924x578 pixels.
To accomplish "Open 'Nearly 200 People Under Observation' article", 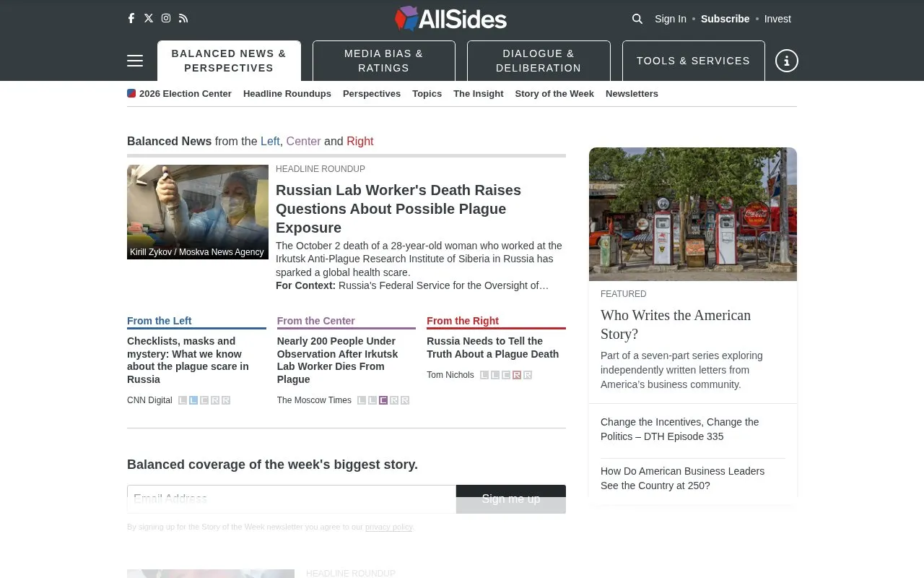I will tap(337, 360).
